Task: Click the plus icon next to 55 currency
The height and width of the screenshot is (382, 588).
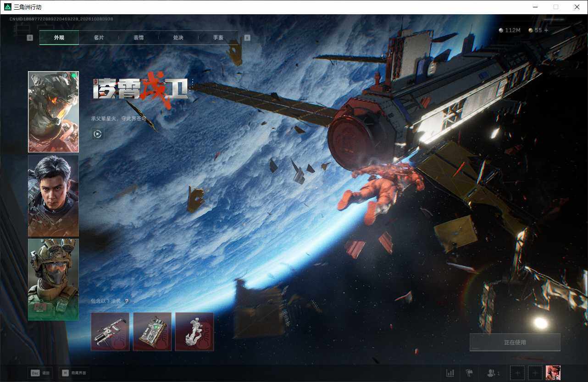Action: tap(546, 30)
